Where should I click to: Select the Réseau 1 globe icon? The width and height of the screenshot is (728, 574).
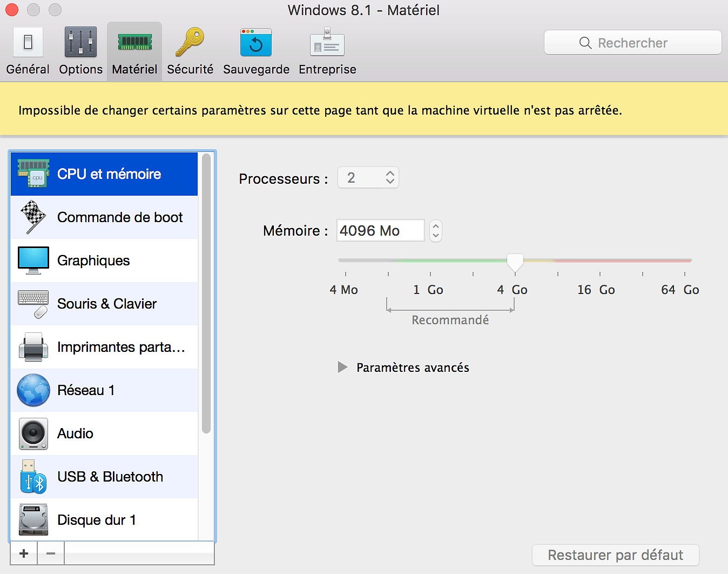tap(33, 390)
